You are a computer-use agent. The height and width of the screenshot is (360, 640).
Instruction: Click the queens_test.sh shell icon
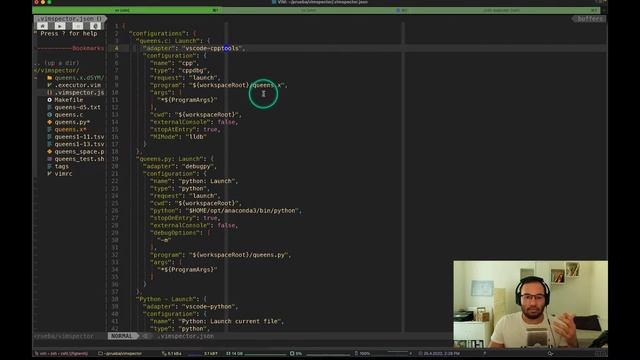[49, 159]
